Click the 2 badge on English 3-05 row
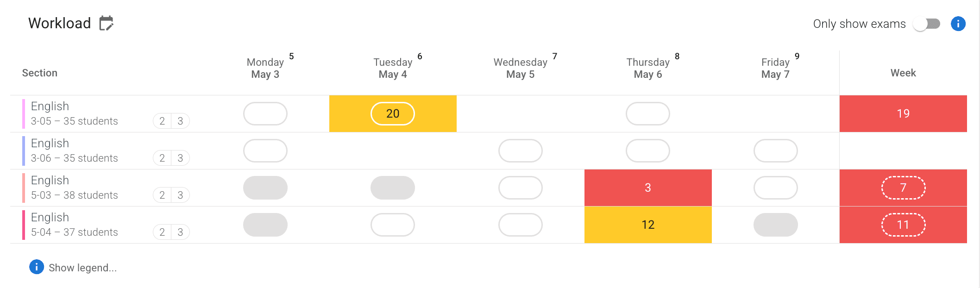This screenshot has width=980, height=288. coord(162,121)
